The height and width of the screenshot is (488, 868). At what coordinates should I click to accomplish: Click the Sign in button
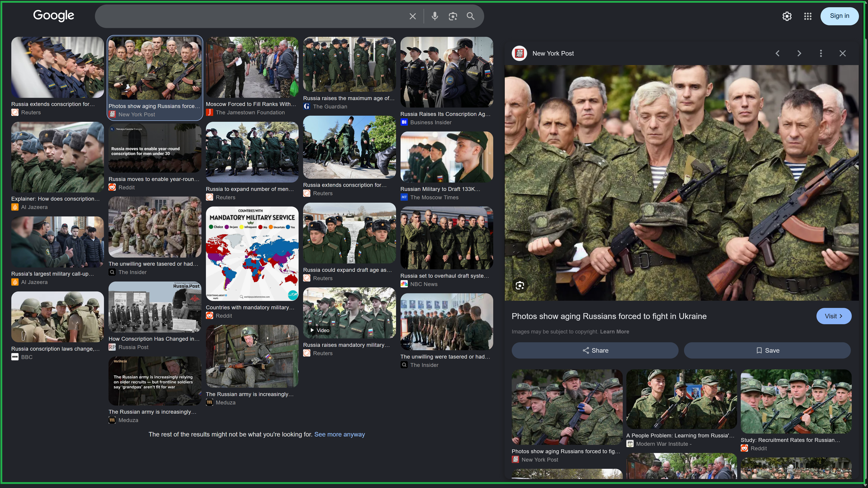(x=839, y=16)
